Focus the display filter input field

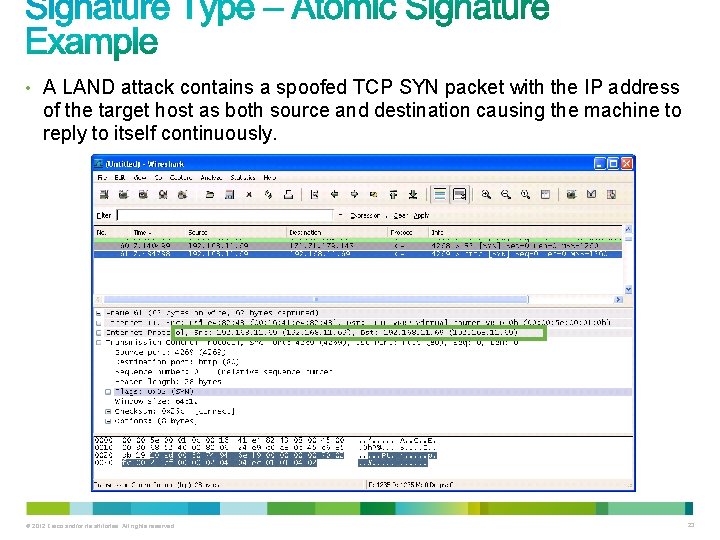pyautogui.click(x=225, y=215)
